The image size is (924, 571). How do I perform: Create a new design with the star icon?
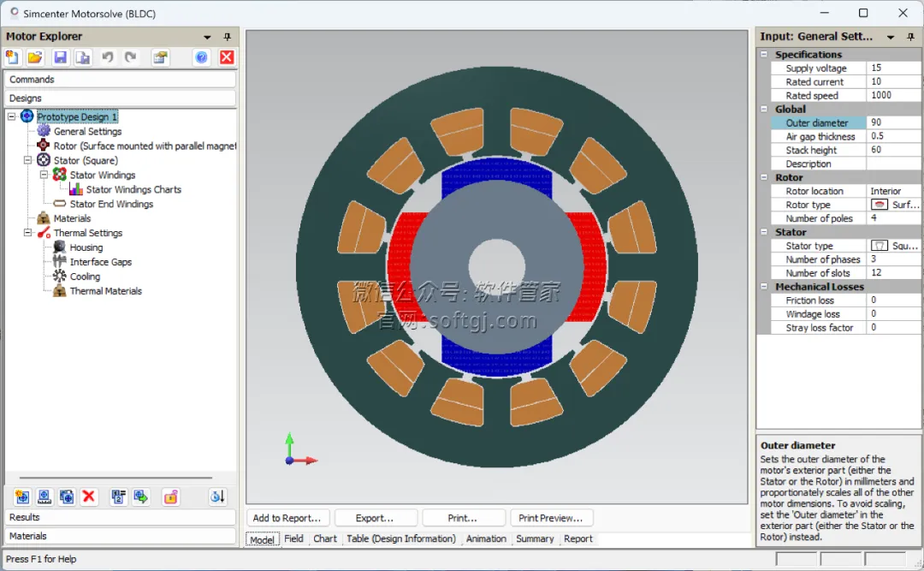[x=22, y=497]
